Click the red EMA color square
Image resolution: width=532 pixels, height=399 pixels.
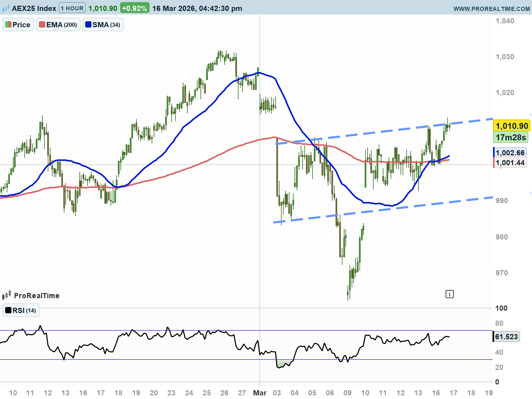click(42, 25)
